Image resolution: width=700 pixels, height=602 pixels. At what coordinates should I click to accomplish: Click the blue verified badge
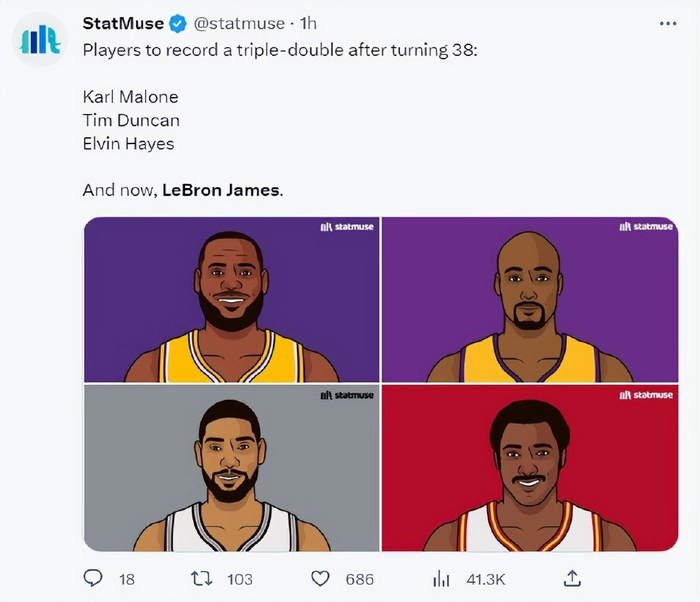click(x=178, y=23)
